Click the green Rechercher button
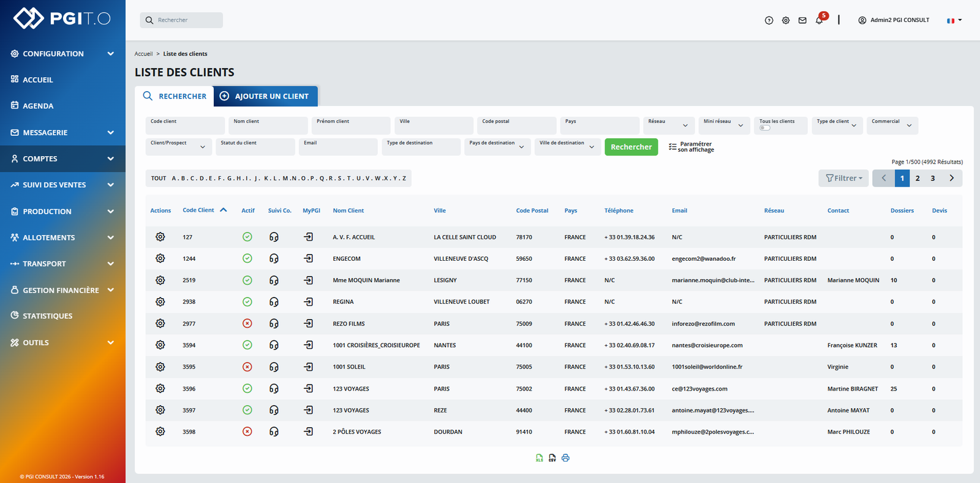Viewport: 980px width, 483px height. click(x=631, y=147)
